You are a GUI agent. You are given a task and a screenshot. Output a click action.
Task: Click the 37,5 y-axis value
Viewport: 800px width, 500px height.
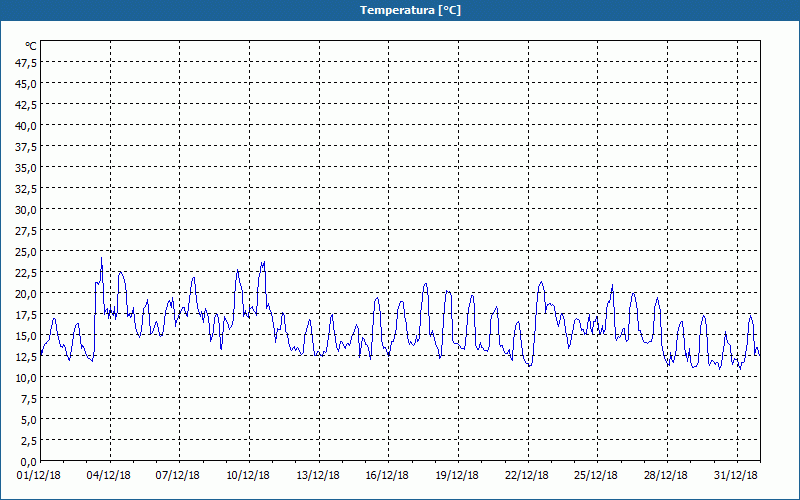(27, 146)
